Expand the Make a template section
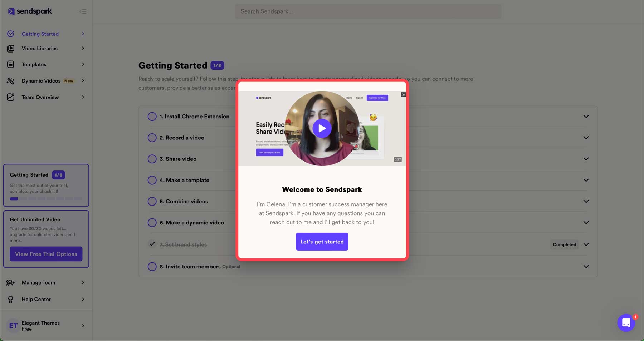 586,180
